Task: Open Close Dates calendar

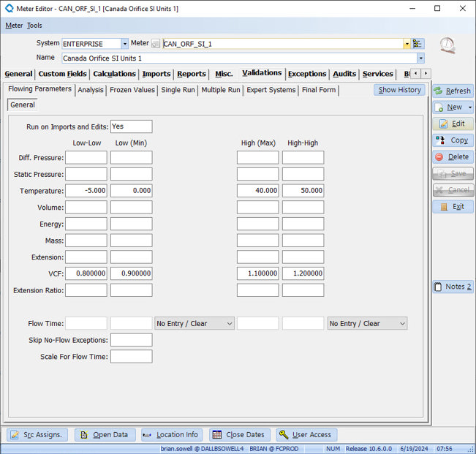Action: point(239,434)
